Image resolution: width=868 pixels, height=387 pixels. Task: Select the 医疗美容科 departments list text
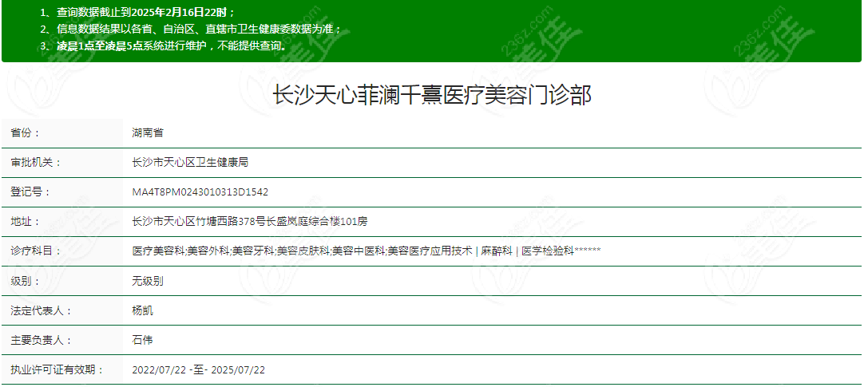pyautogui.click(x=366, y=251)
